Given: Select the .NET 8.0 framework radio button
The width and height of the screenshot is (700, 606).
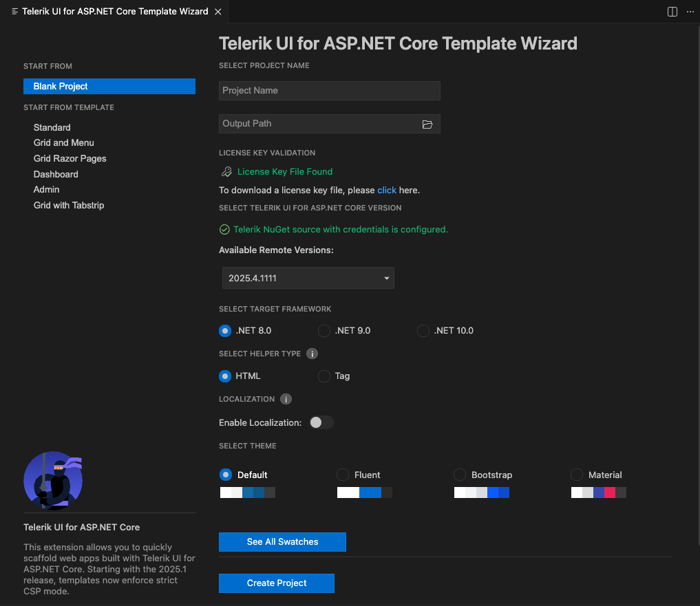Looking at the screenshot, I should pyautogui.click(x=225, y=331).
